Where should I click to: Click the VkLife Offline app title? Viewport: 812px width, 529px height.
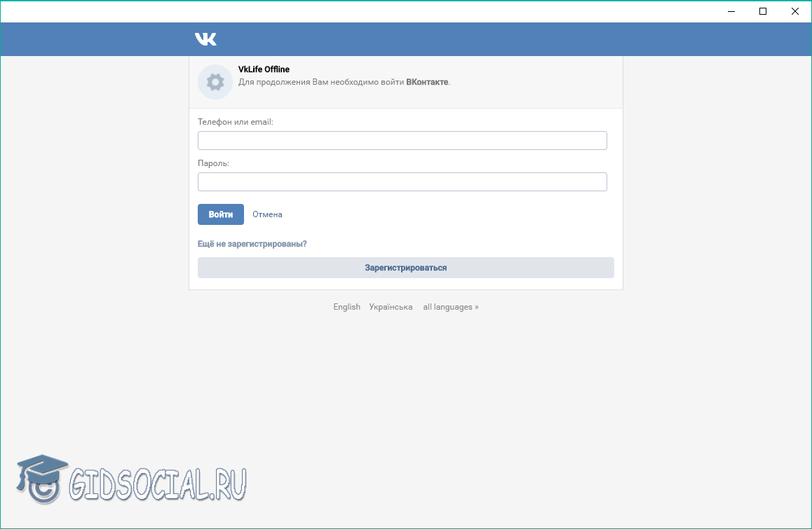(x=264, y=69)
